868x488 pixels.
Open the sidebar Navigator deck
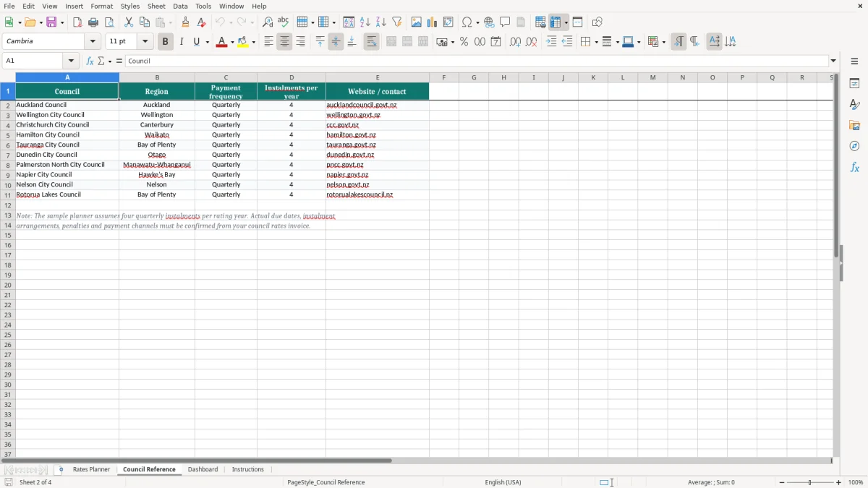click(x=854, y=146)
